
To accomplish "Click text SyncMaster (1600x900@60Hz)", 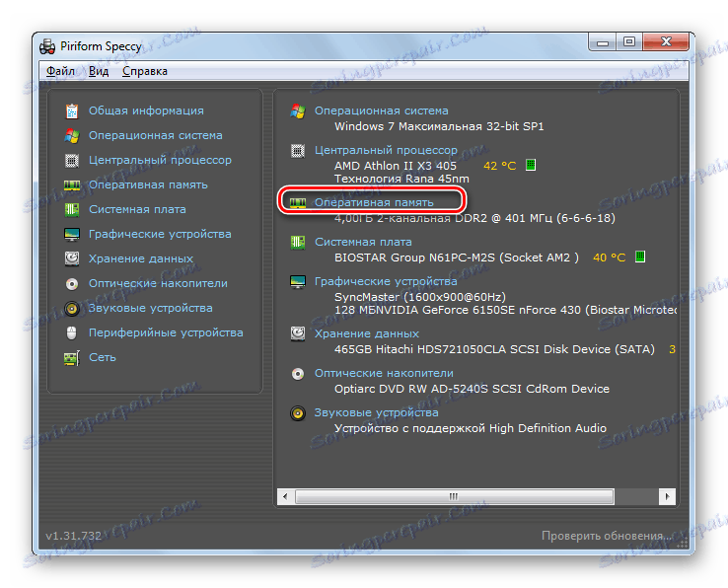I will point(420,297).
